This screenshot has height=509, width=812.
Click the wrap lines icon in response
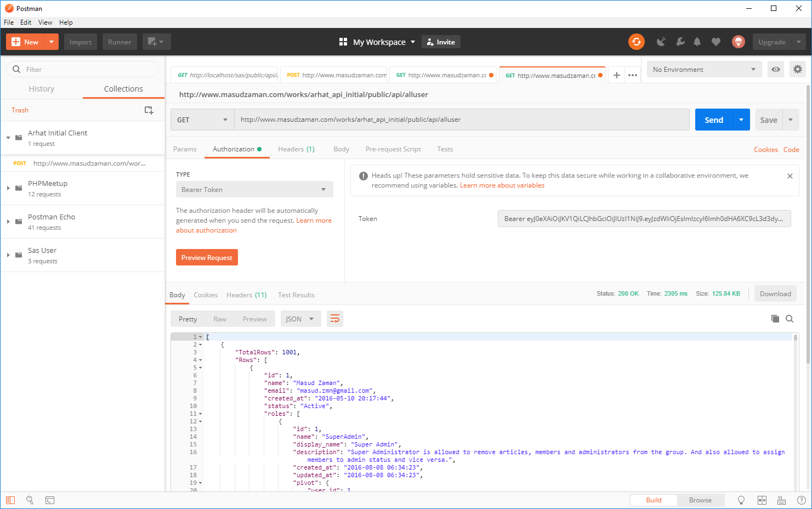334,319
